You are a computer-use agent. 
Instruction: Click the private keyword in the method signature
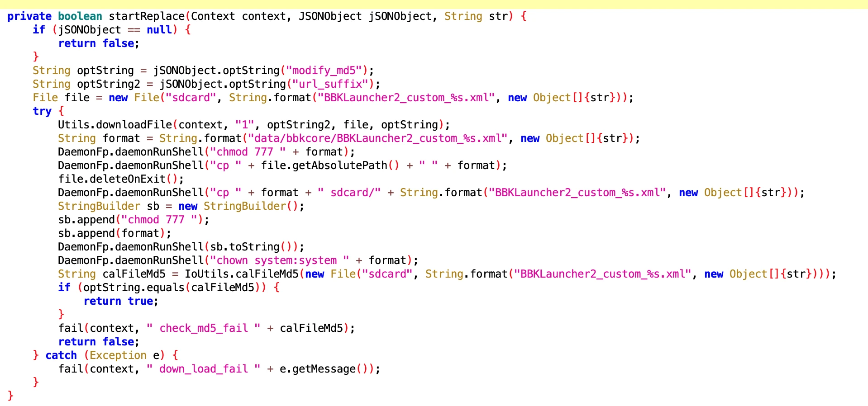pyautogui.click(x=29, y=16)
